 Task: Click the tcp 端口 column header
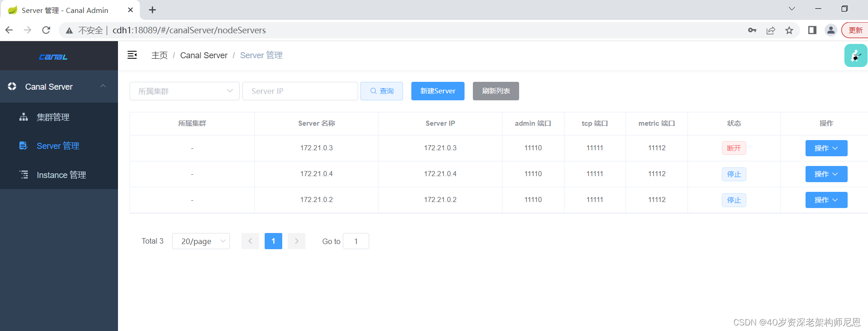(595, 123)
